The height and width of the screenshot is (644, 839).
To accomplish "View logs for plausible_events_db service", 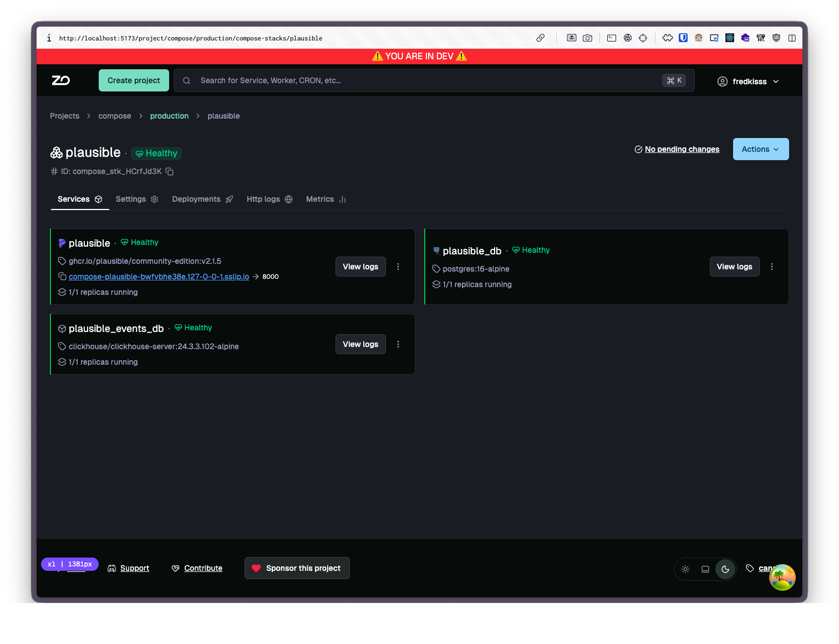I will (x=360, y=344).
